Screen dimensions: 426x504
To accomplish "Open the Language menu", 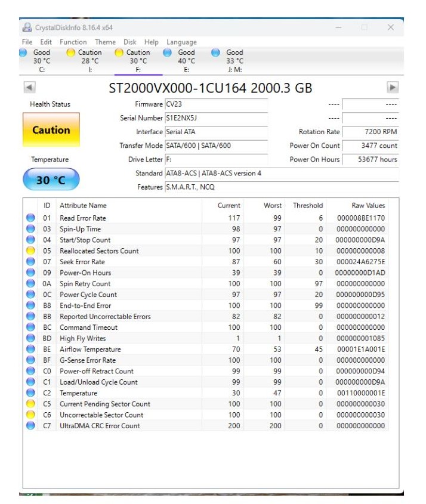I will click(x=181, y=42).
